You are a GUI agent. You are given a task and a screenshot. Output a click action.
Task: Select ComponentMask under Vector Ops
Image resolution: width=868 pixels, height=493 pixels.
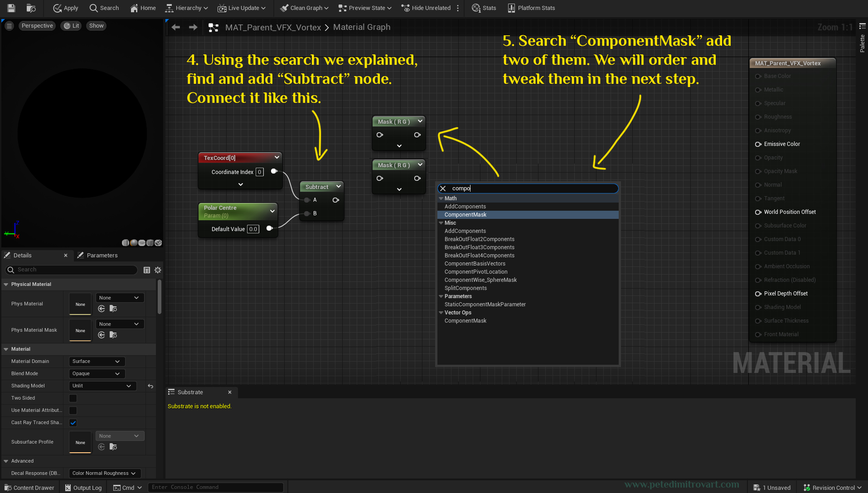528,321
